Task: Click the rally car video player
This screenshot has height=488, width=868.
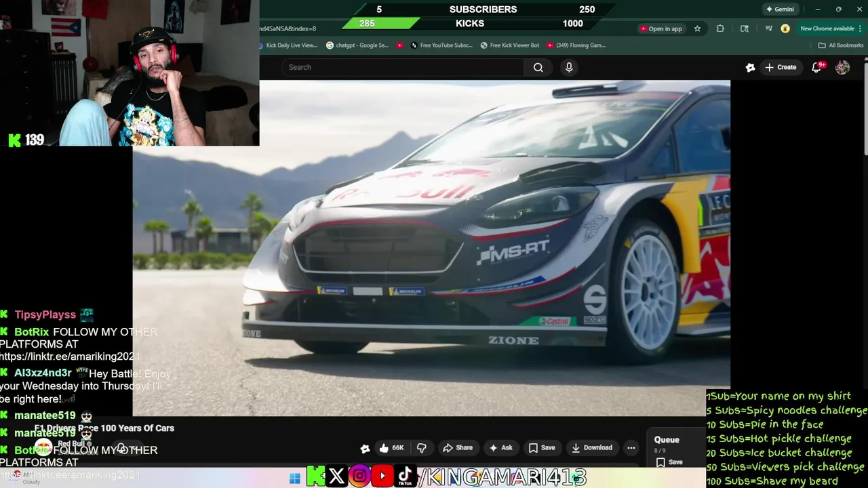Action: pos(431,248)
